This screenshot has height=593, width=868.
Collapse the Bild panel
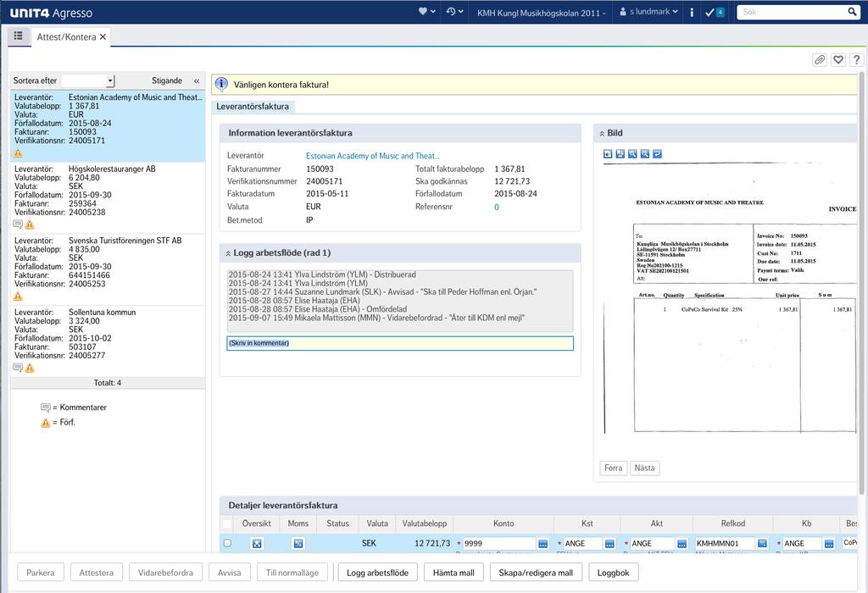pos(602,133)
